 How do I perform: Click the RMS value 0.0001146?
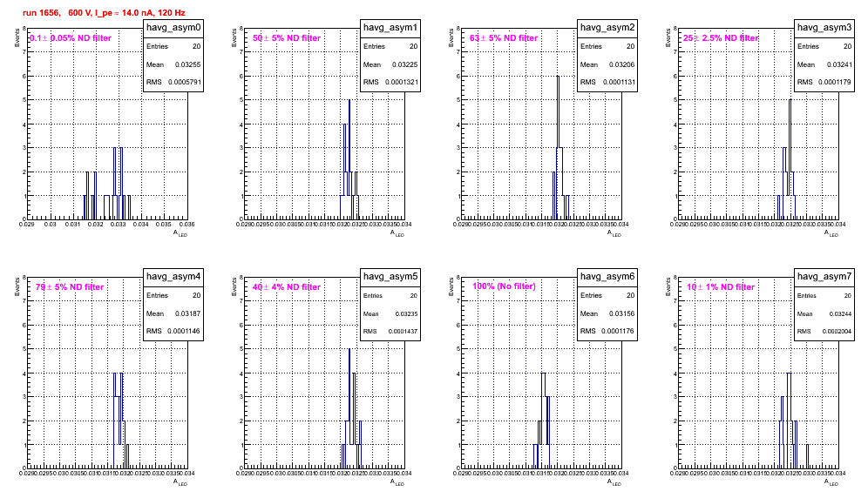point(185,332)
